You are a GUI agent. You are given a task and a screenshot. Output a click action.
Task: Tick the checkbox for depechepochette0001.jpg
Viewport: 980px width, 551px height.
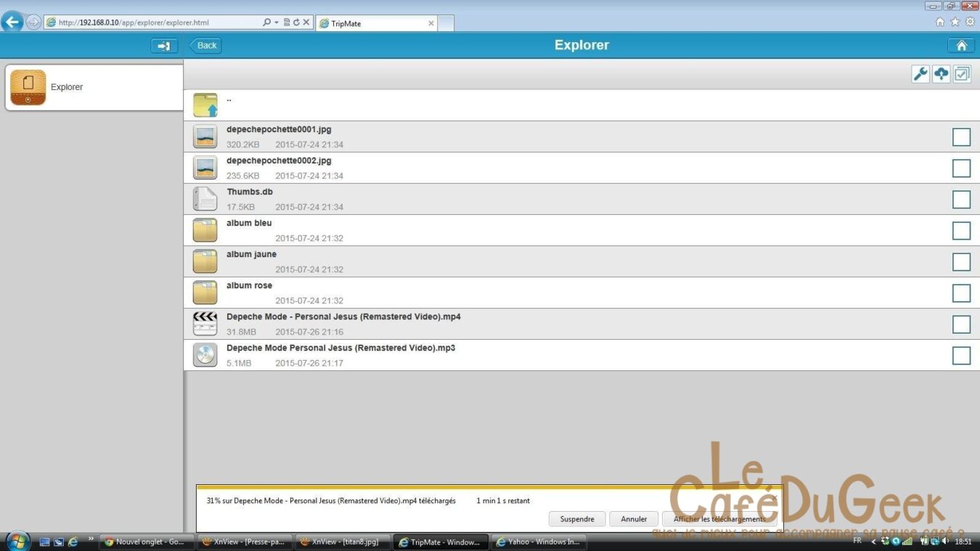(x=961, y=136)
